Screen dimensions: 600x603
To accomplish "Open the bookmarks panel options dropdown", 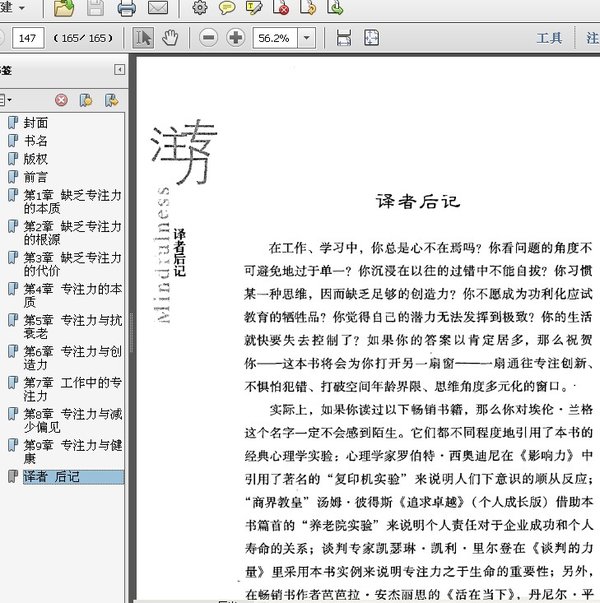I will pyautogui.click(x=8, y=100).
